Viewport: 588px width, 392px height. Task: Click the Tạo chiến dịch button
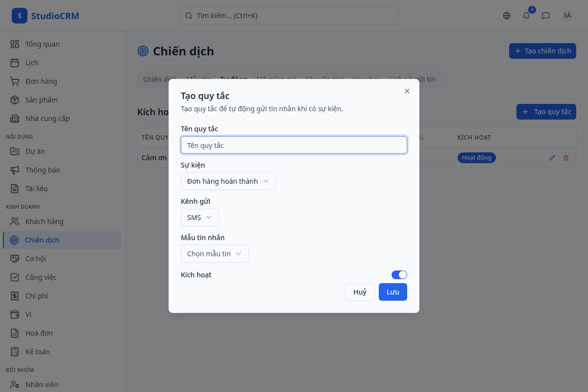542,51
